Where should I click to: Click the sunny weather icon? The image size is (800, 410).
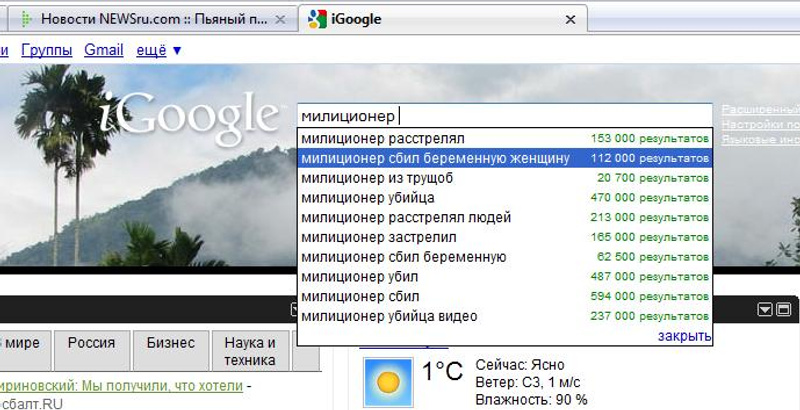(x=388, y=382)
